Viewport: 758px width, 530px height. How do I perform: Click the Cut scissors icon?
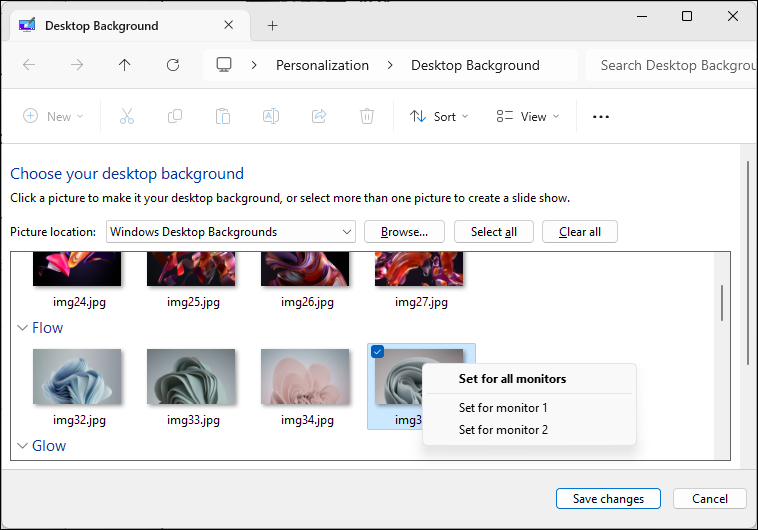coord(126,116)
